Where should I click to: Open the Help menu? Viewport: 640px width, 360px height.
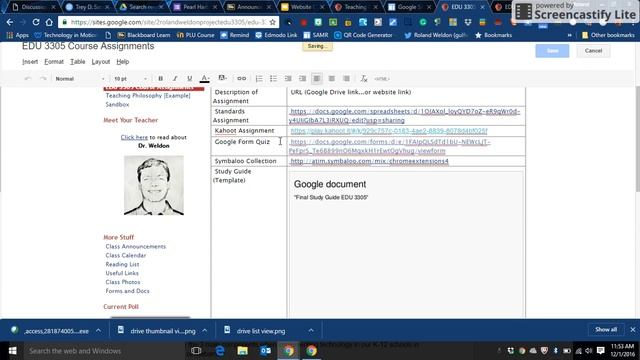click(122, 62)
